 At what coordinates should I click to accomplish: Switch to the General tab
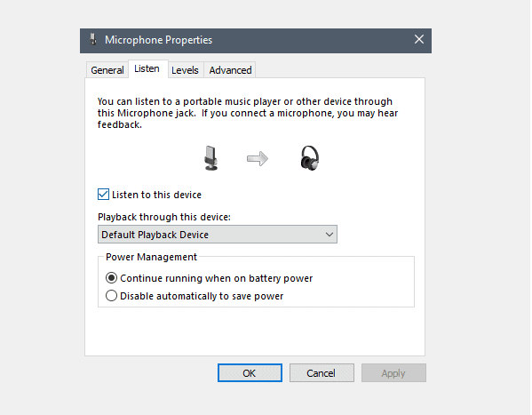(107, 70)
